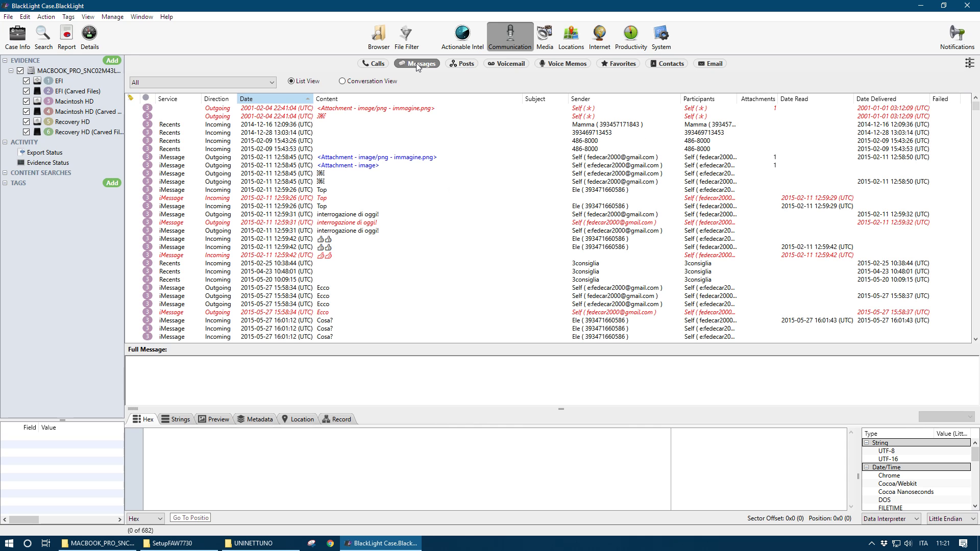Open the Manage menu
980x551 pixels.
click(x=112, y=17)
